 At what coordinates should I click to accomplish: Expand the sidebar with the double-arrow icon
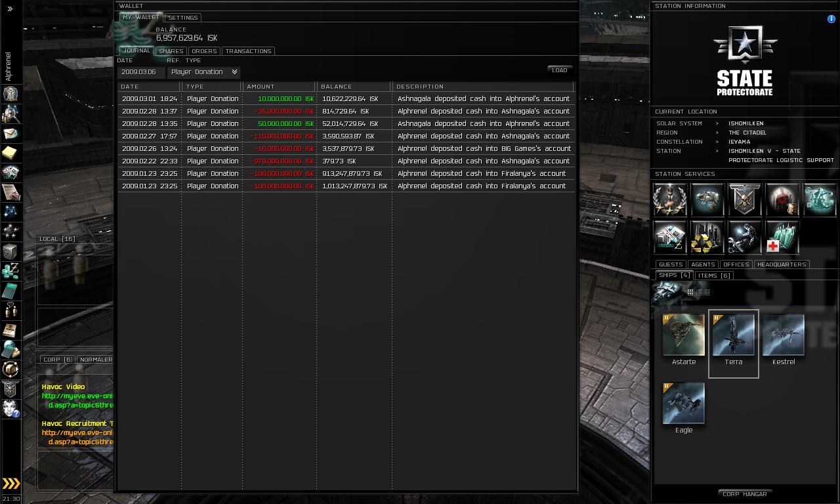(x=10, y=9)
